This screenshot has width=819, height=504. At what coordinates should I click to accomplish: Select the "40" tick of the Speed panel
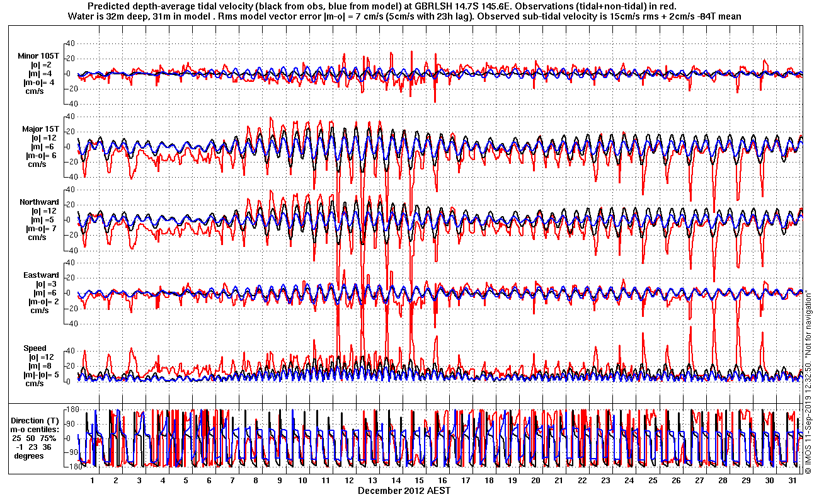click(x=71, y=351)
